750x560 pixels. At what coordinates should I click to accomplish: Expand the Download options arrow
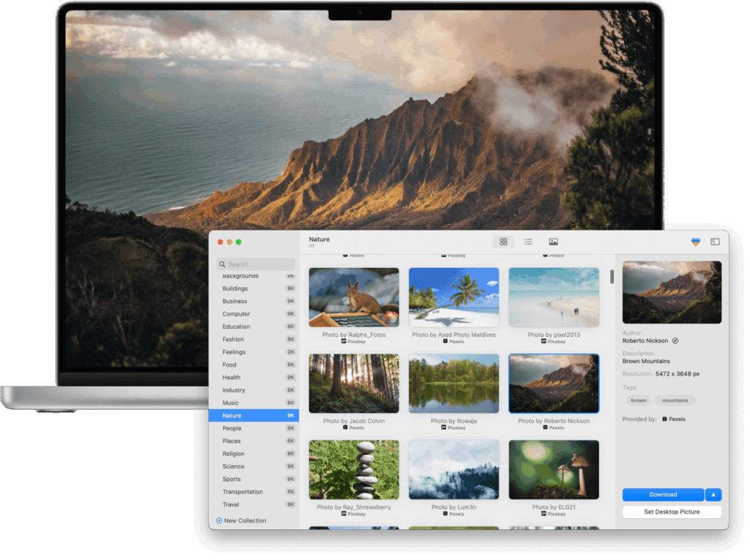713,494
